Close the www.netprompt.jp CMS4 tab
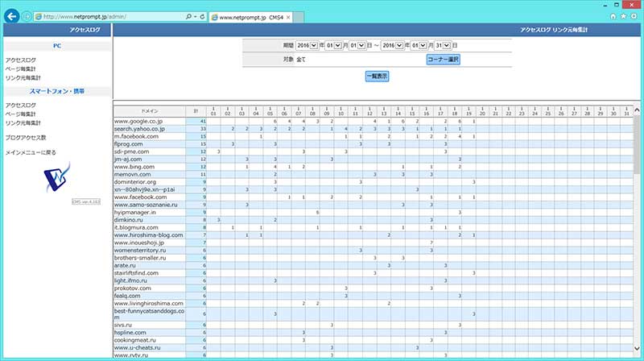 288,17
